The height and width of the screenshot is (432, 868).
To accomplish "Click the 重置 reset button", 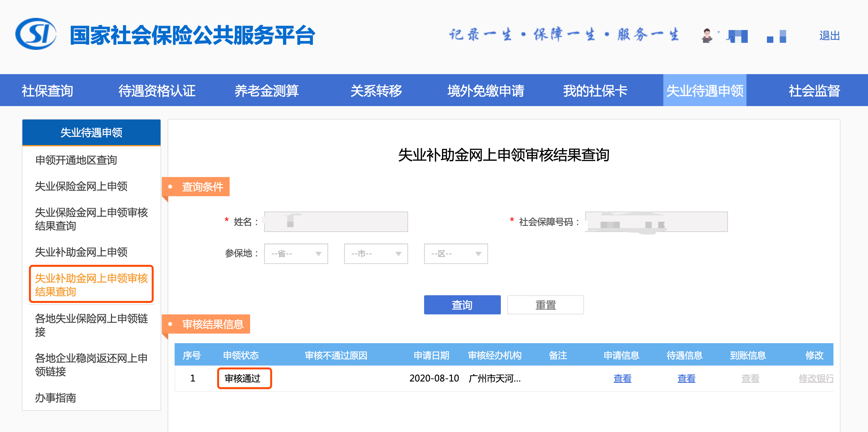I will tap(545, 305).
